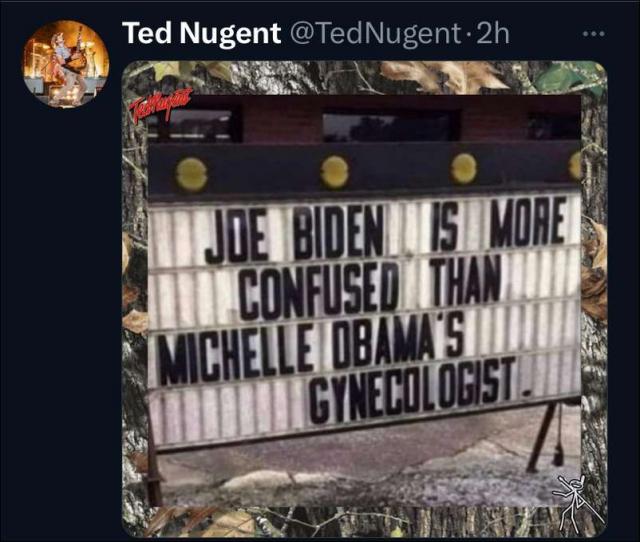Click the leftmost yellow light on the sign
Screen dimensions: 640x542
[191, 175]
